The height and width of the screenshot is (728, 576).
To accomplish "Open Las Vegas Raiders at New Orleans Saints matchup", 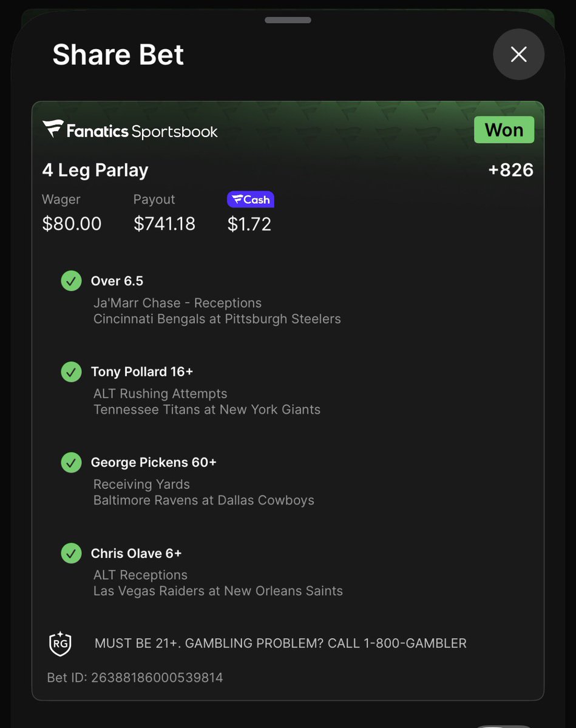I will (218, 591).
